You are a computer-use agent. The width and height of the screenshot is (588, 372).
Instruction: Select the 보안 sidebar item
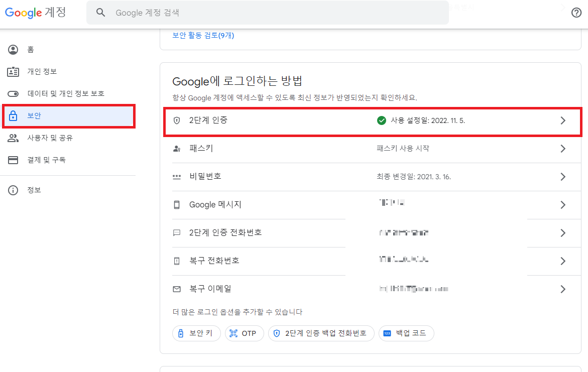click(68, 116)
